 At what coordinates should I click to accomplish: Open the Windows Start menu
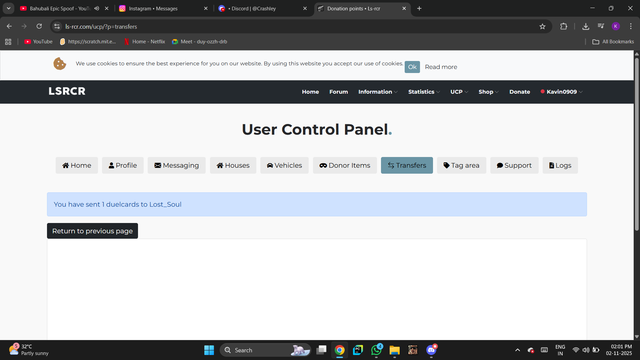[209, 350]
